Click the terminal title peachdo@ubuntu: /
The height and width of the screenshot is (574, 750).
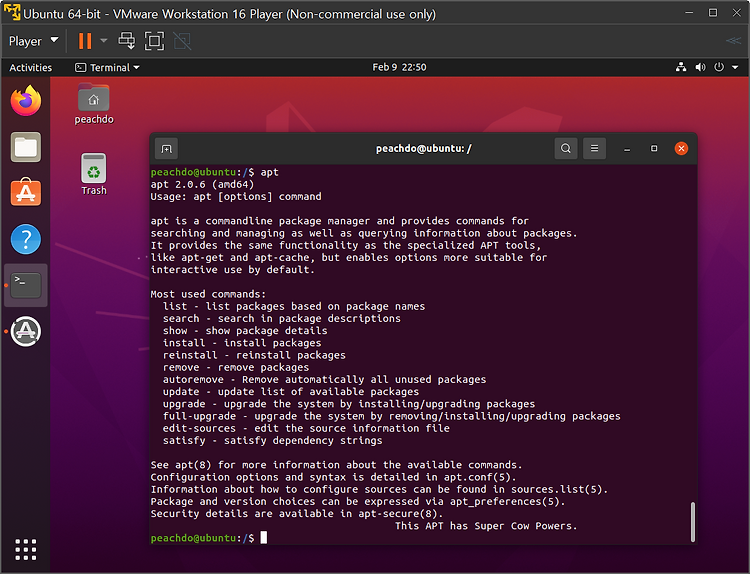pos(423,149)
